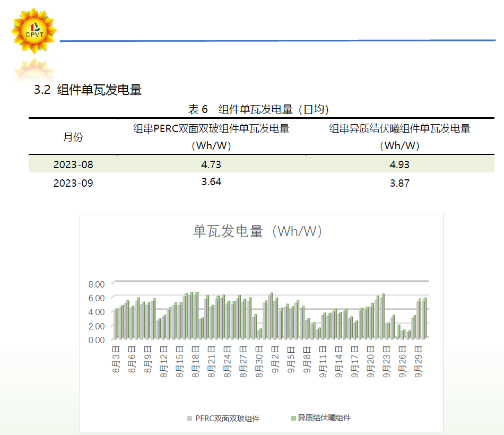Image resolution: width=504 pixels, height=435 pixels.
Task: Click the x-axis label 9月29日
Action: click(418, 362)
